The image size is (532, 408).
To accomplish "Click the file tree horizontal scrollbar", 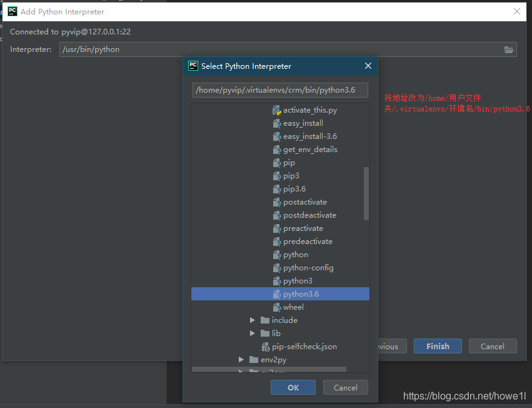I will click(269, 369).
